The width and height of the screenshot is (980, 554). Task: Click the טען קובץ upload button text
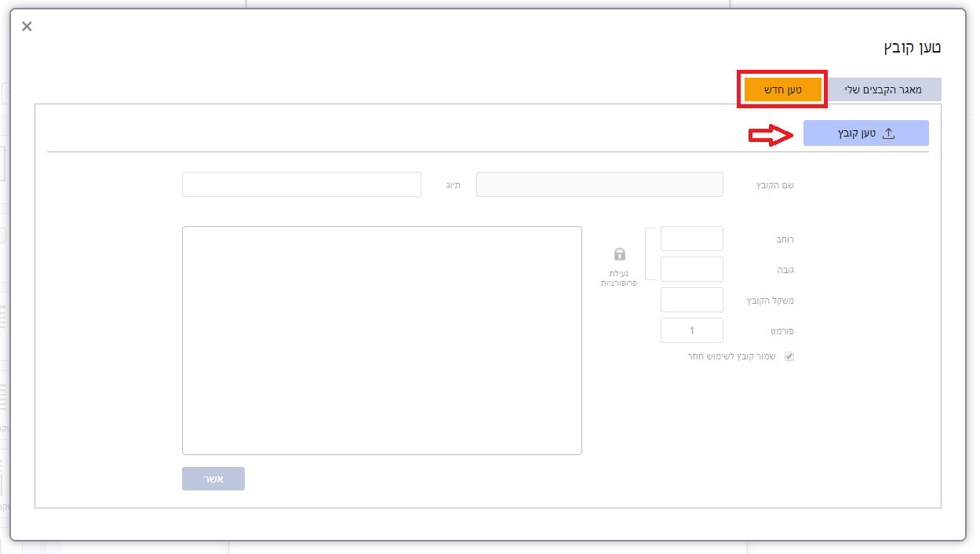coord(856,134)
